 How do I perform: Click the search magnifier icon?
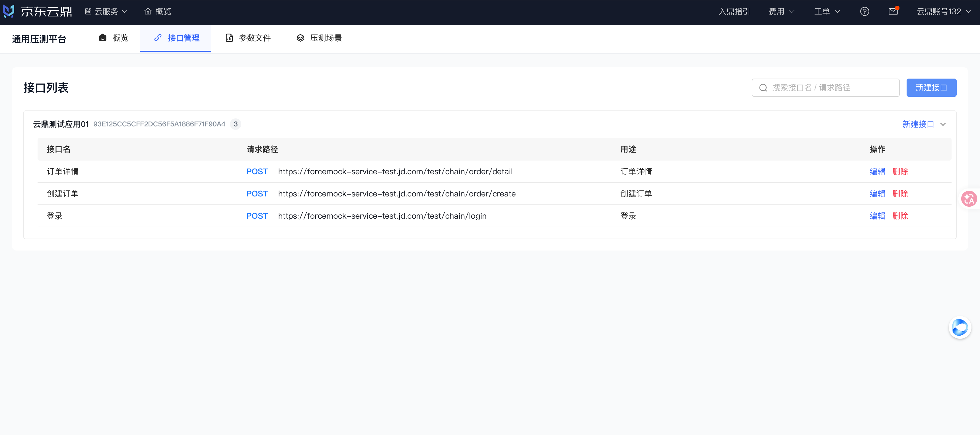(763, 88)
